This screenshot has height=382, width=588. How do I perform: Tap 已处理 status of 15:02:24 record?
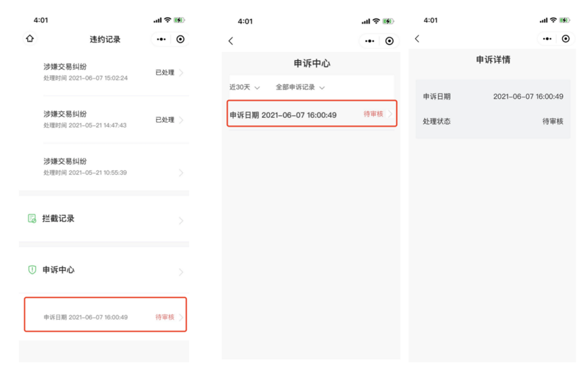pyautogui.click(x=165, y=72)
